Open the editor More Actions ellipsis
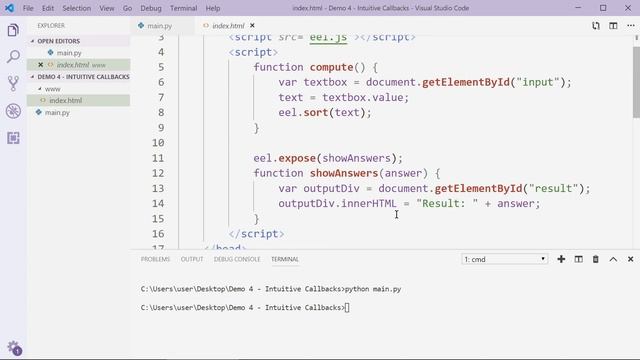 (631, 26)
